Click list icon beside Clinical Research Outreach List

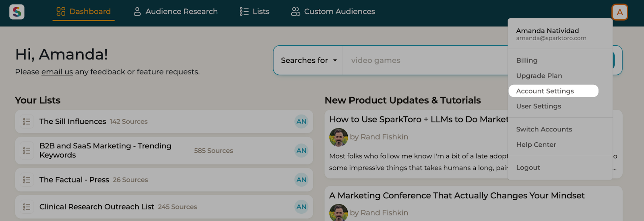tap(27, 207)
